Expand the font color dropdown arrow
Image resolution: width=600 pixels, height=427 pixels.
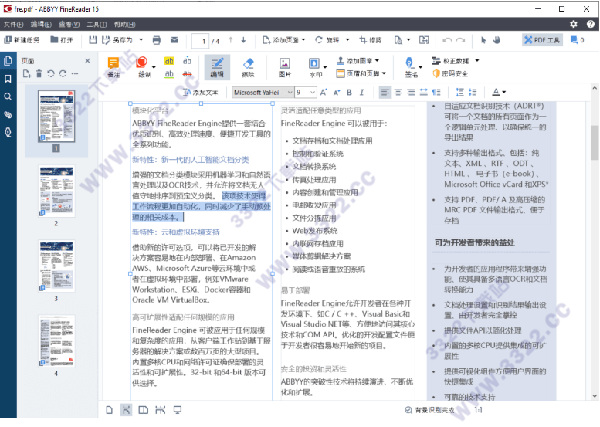(504, 92)
